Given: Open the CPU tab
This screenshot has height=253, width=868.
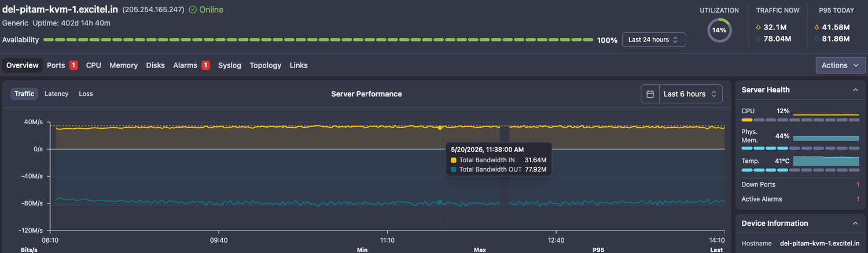Looking at the screenshot, I should pyautogui.click(x=94, y=65).
